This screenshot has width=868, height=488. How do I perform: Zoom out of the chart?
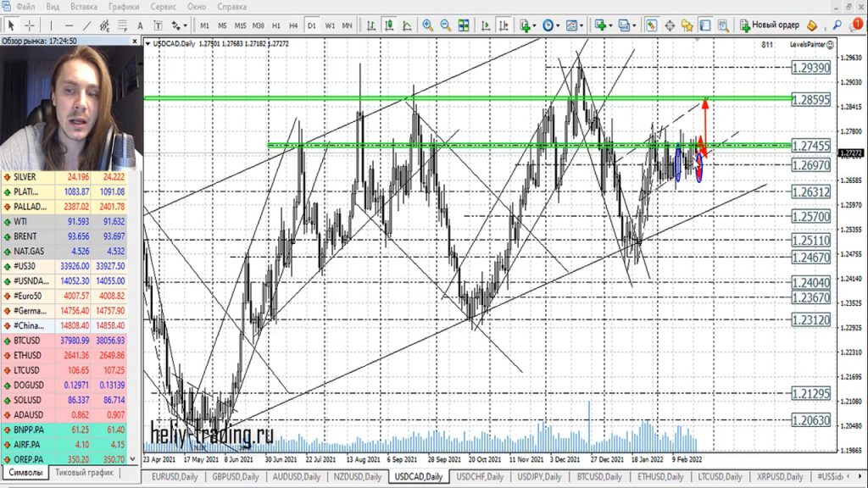coord(445,25)
